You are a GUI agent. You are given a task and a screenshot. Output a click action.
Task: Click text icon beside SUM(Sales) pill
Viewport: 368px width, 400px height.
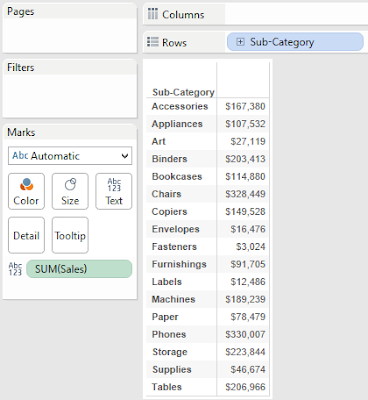click(x=15, y=269)
